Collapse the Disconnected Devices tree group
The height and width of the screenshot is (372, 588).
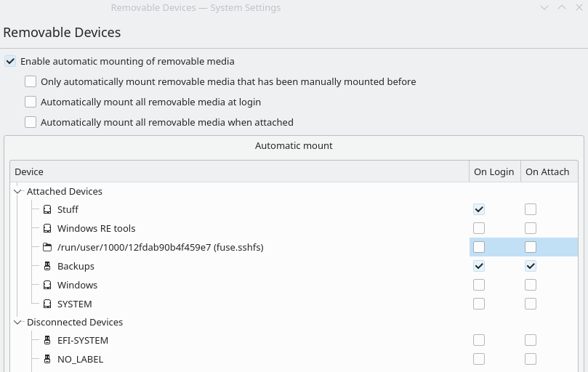[x=18, y=323]
